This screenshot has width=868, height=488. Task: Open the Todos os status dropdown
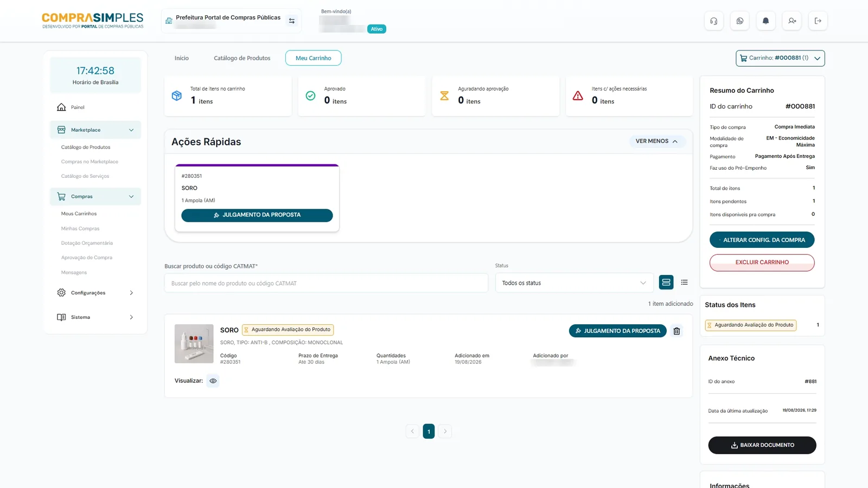tap(574, 283)
